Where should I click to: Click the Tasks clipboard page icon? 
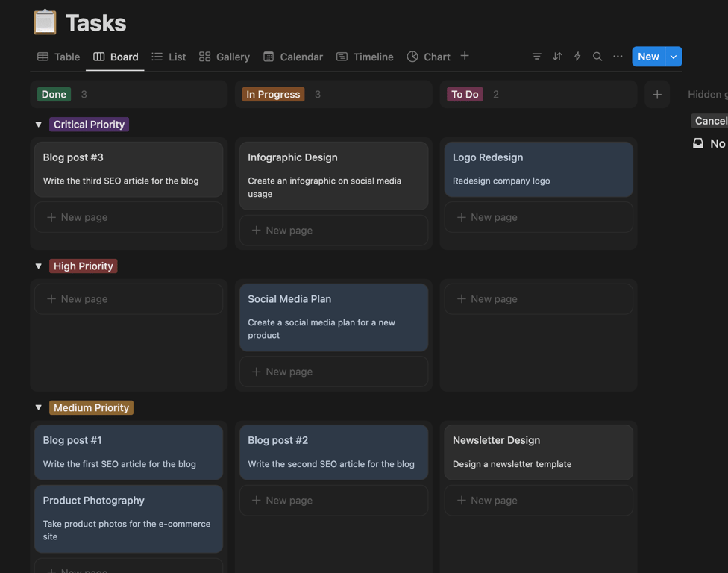point(45,22)
